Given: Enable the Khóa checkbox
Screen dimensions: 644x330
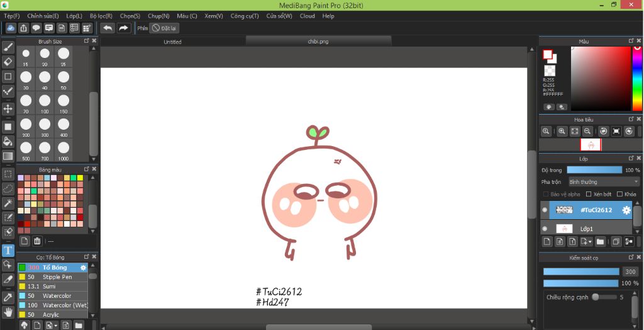Looking at the screenshot, I should pos(619,194).
